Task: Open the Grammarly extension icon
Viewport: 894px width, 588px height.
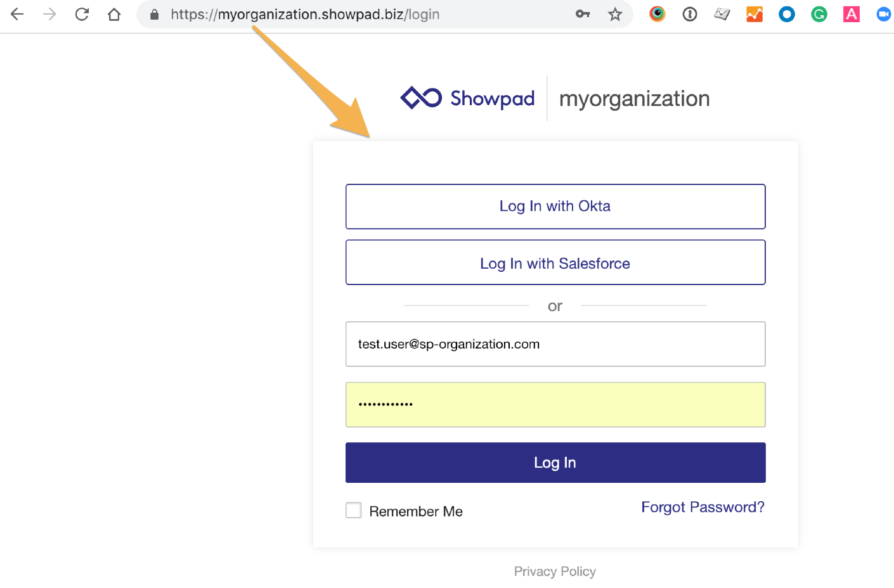Action: [x=819, y=14]
